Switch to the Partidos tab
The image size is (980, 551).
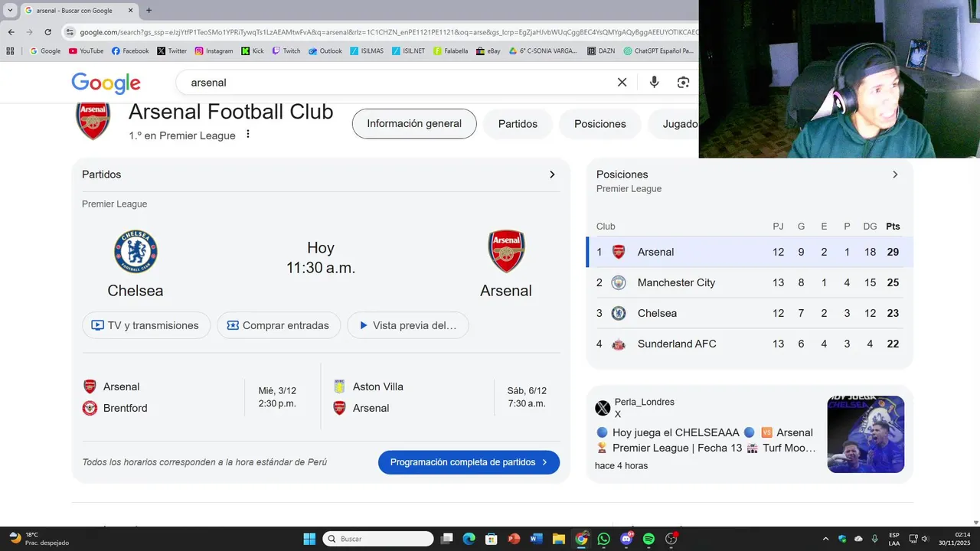518,124
